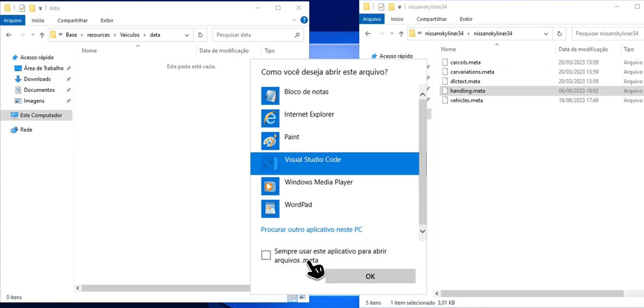Open Arquivo menu in nissanskyliner34 window
Viewport: 644px width, 308px height.
pos(372,19)
